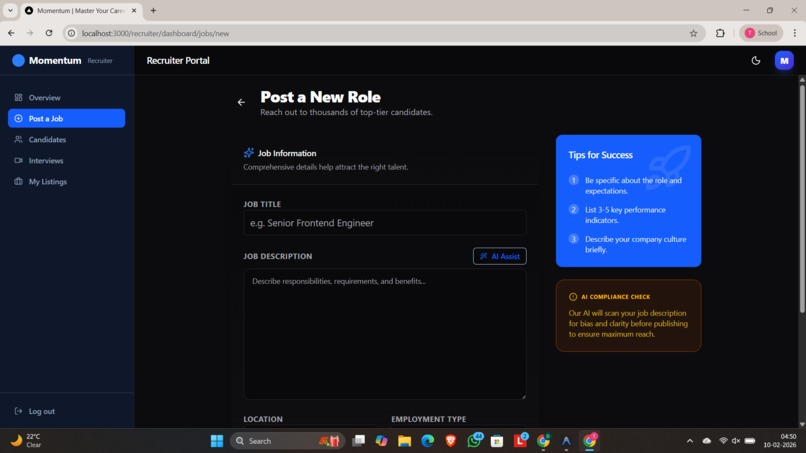Open Microsoft Store from the taskbar
806x453 pixels.
tap(497, 441)
